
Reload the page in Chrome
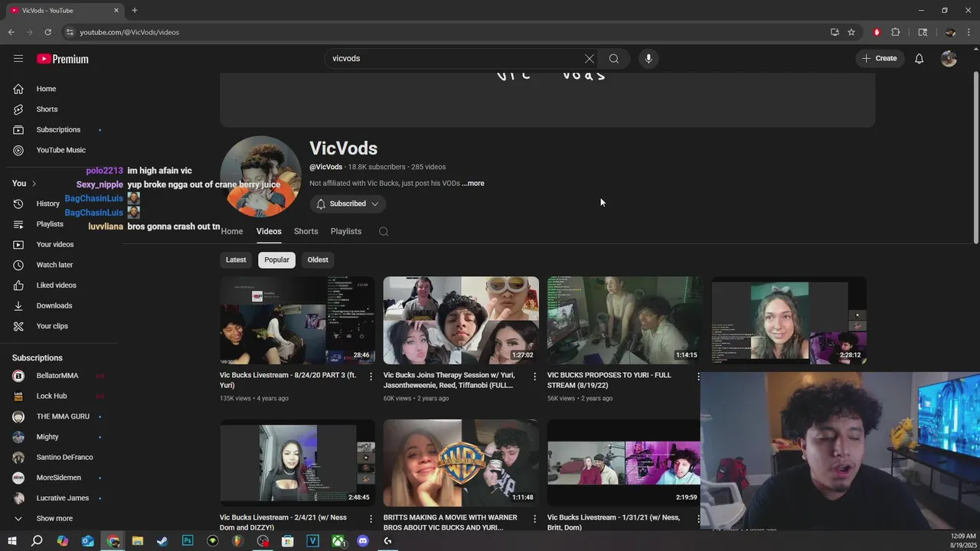(47, 32)
